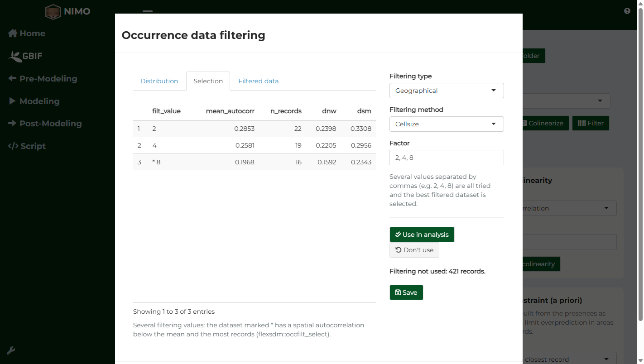Click the "Occurrence data filtering" dialog title
644x364 pixels.
pyautogui.click(x=193, y=35)
